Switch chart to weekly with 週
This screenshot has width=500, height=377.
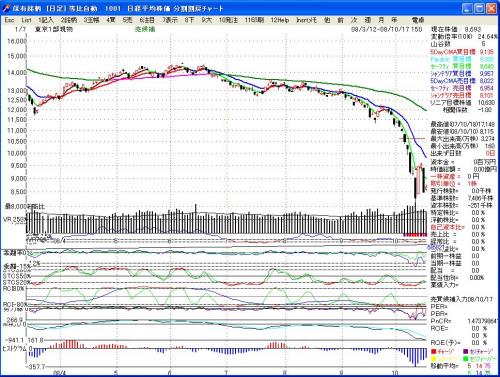tap(368, 20)
